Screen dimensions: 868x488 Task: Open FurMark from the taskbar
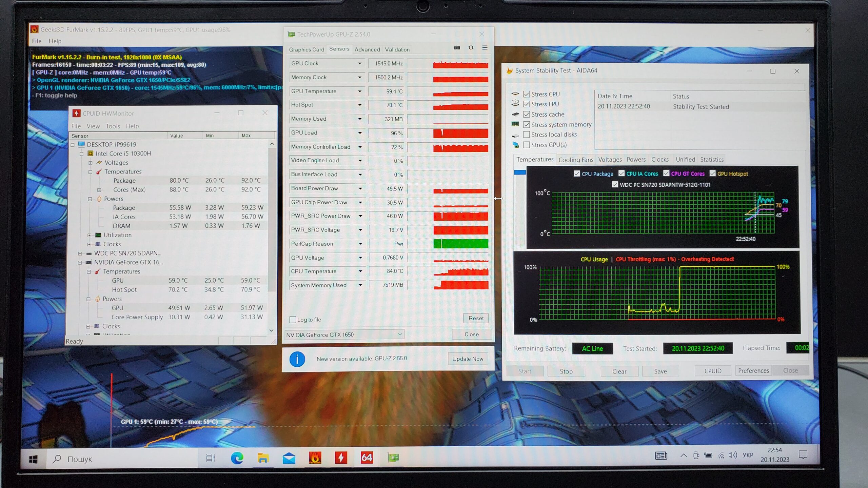point(315,458)
